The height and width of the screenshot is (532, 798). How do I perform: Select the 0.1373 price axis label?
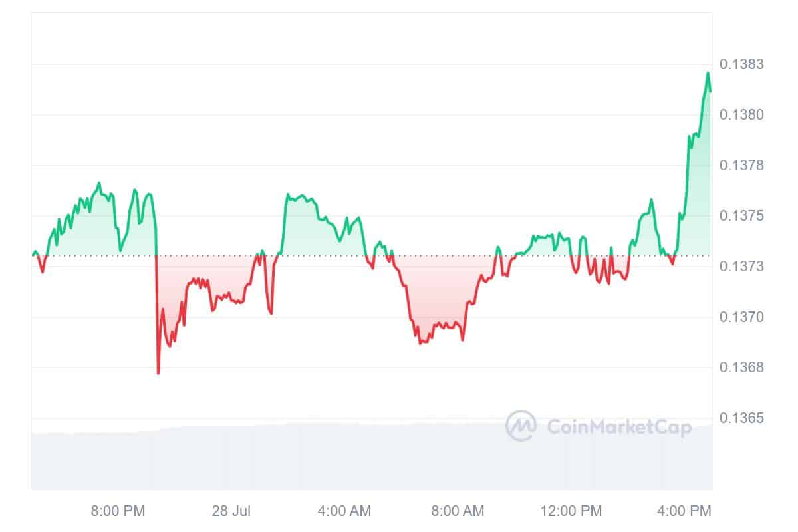741,267
